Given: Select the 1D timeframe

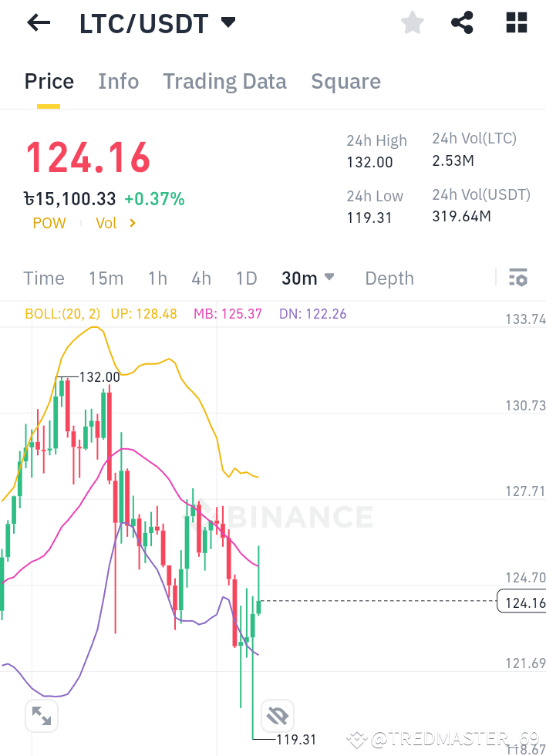Looking at the screenshot, I should pos(247,278).
